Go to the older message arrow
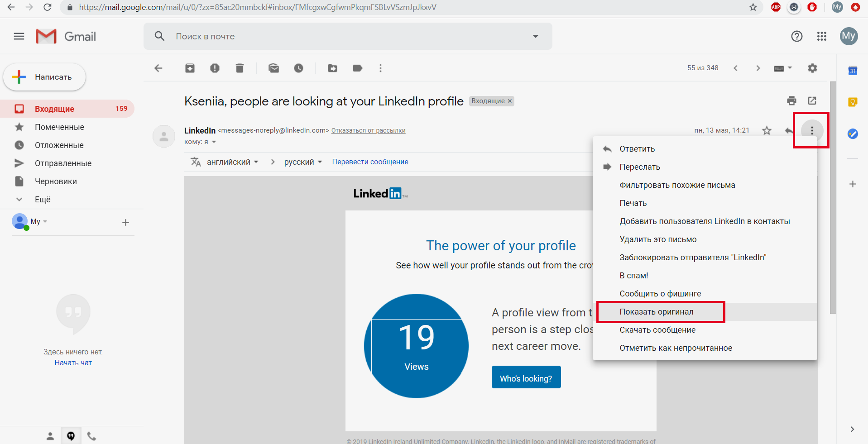The width and height of the screenshot is (868, 444). coord(758,68)
